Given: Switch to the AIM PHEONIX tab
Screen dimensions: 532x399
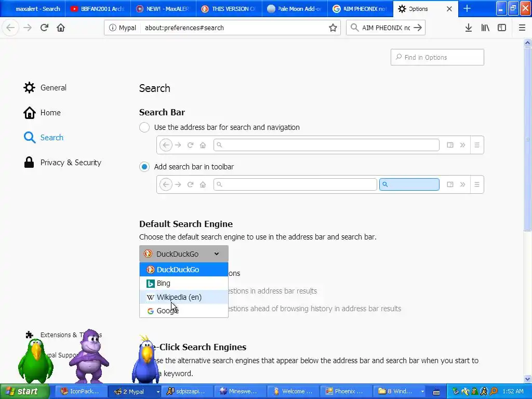Looking at the screenshot, I should tap(360, 9).
